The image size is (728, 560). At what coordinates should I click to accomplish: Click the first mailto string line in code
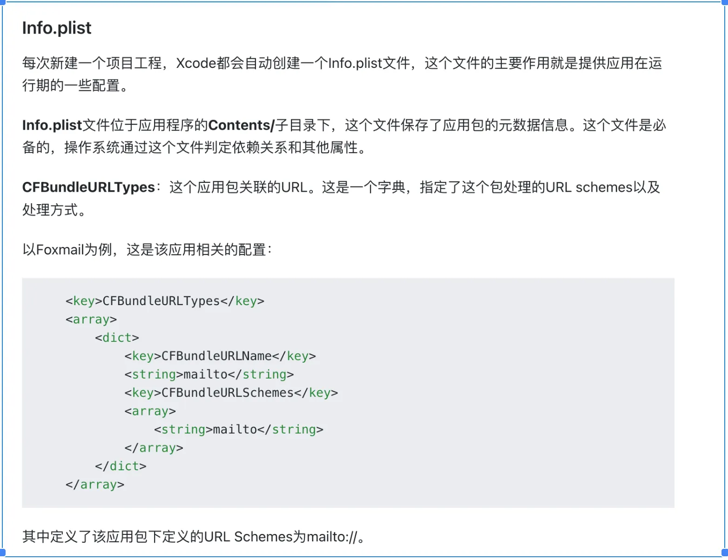coord(209,374)
